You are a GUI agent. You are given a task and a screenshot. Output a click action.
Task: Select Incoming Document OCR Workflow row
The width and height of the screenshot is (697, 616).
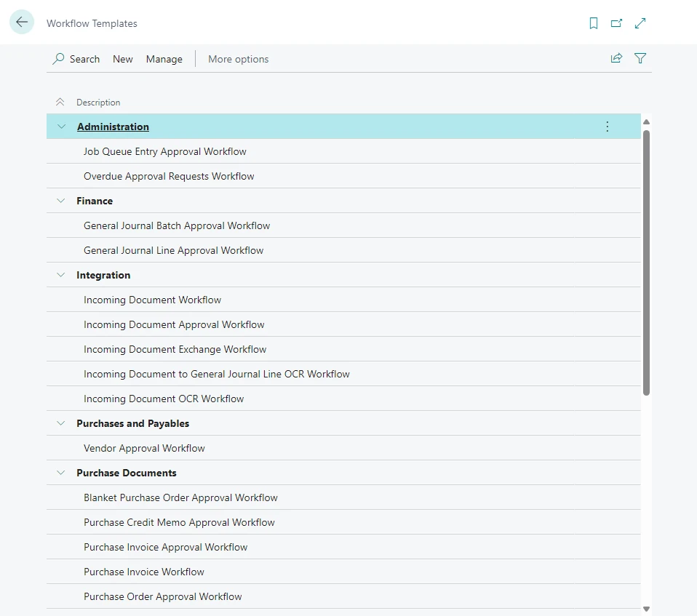click(164, 399)
